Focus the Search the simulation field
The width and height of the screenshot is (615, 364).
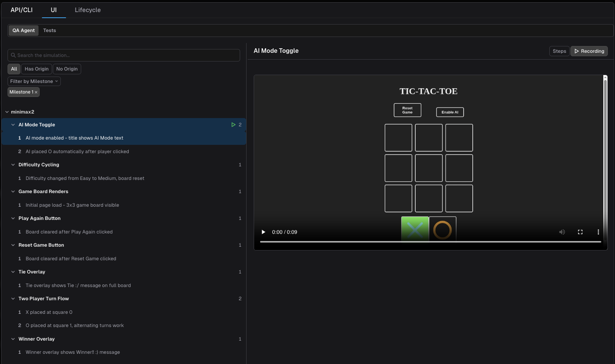pyautogui.click(x=124, y=55)
